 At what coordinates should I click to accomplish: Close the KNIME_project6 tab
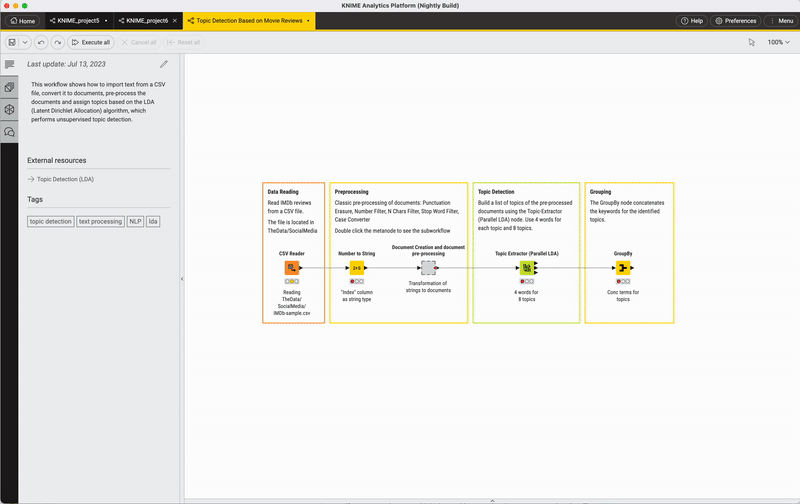(x=174, y=21)
